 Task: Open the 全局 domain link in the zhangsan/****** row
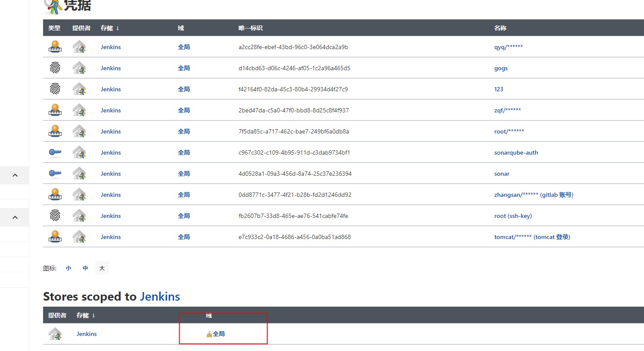click(184, 195)
